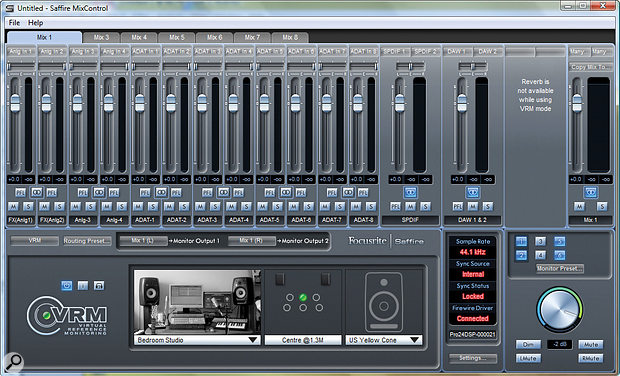Select monitor button 6

(x=560, y=255)
